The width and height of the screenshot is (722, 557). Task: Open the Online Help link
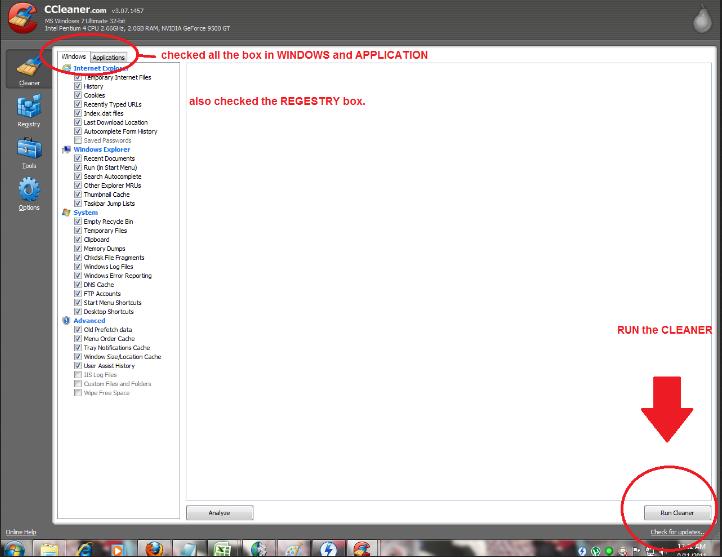coord(21,532)
